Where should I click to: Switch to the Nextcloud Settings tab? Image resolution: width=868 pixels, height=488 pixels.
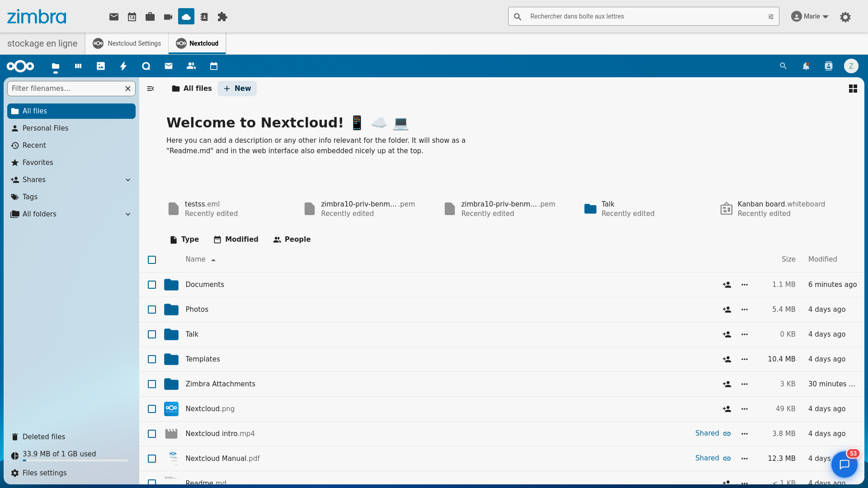[127, 43]
